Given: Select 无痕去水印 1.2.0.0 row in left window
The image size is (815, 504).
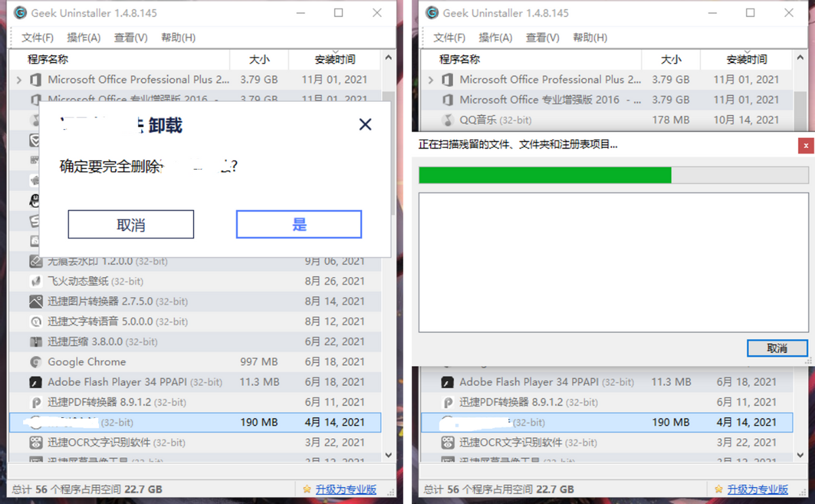Looking at the screenshot, I should pos(195,261).
